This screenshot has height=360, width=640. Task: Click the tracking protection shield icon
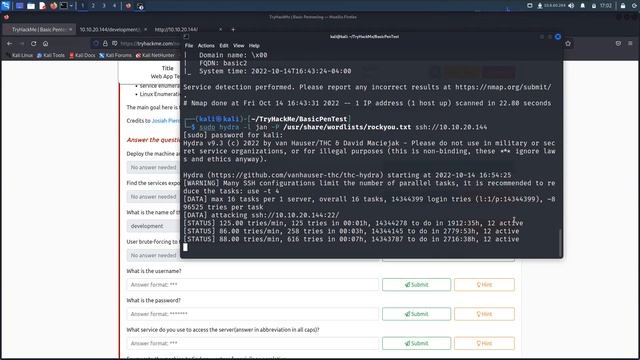click(96, 43)
